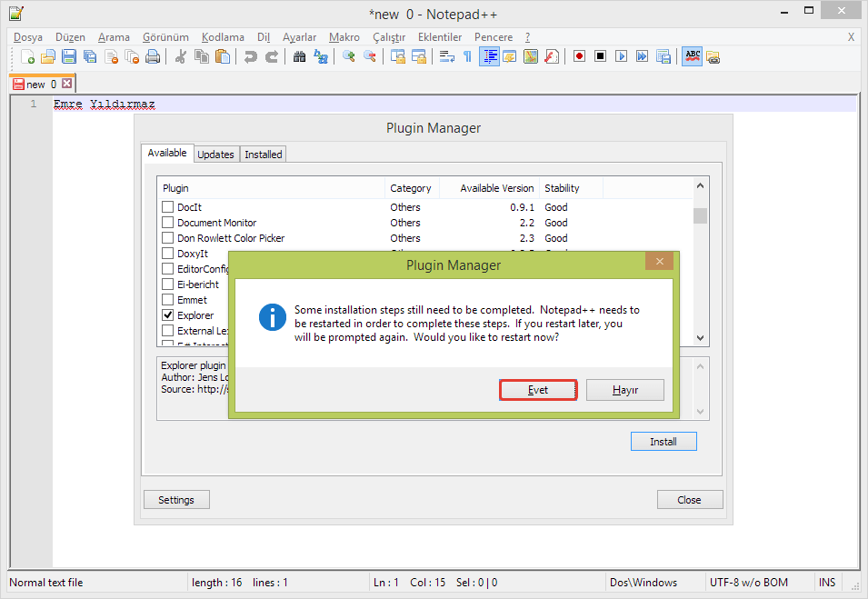Viewport: 868px width, 599px height.
Task: Check the Ei-bericht plugin checkbox
Action: 168,285
